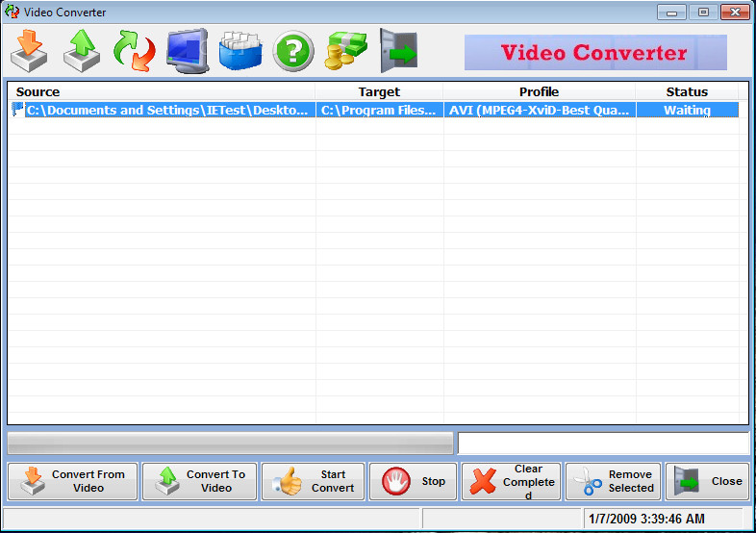Image resolution: width=756 pixels, height=533 pixels.
Task: Click the green-red circular arrows convert icon
Action: point(135,51)
